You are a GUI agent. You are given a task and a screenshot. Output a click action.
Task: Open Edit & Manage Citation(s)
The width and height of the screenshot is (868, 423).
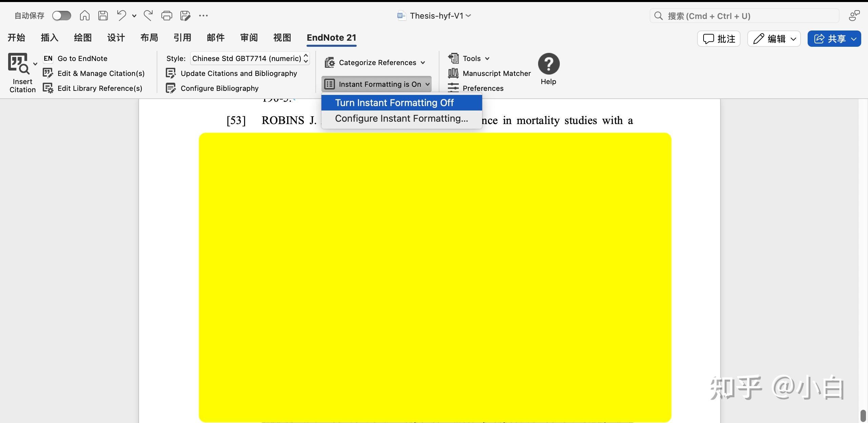click(101, 73)
